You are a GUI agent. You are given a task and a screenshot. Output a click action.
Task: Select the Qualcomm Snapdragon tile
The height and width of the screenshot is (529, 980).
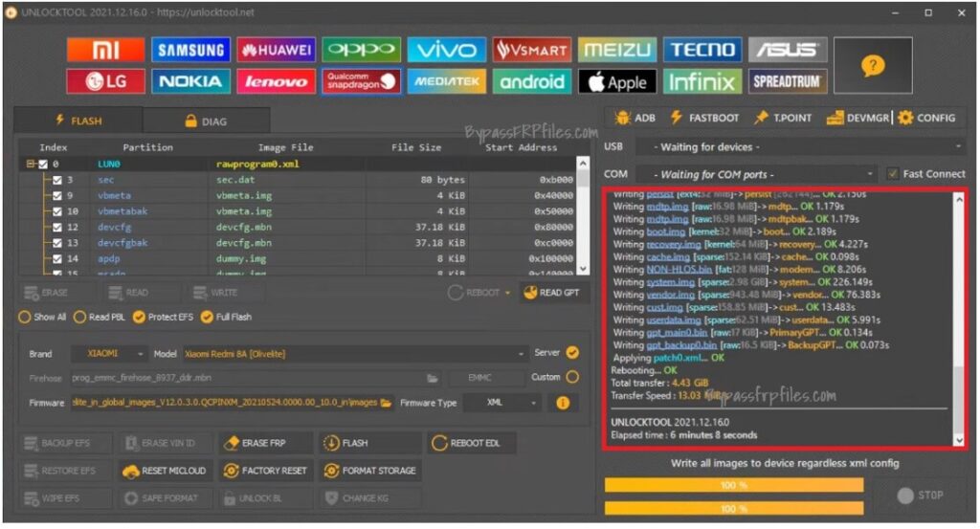(x=361, y=81)
